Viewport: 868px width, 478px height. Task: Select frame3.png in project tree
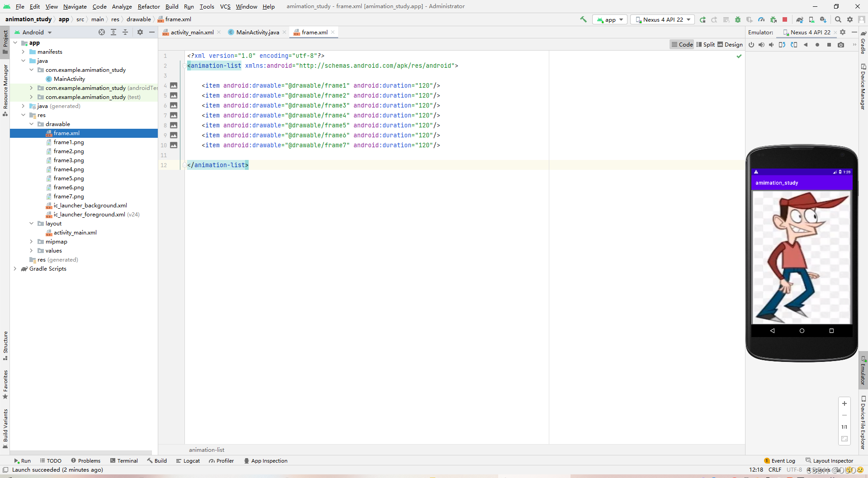[69, 160]
